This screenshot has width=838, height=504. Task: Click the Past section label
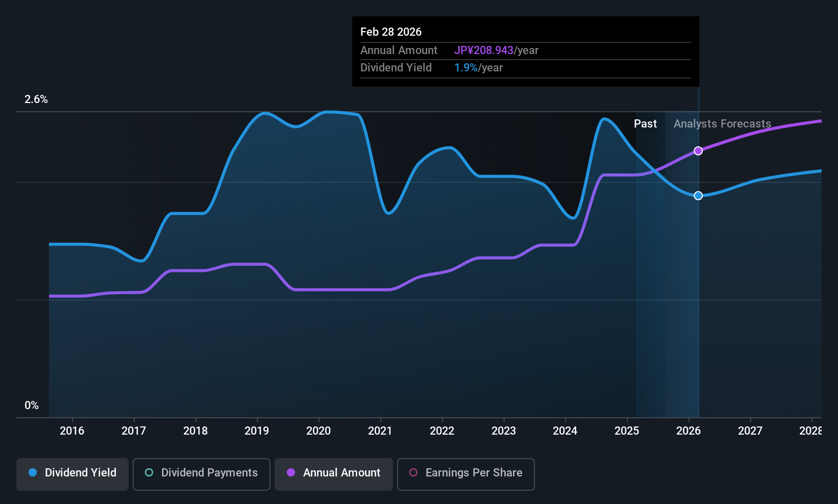(645, 124)
